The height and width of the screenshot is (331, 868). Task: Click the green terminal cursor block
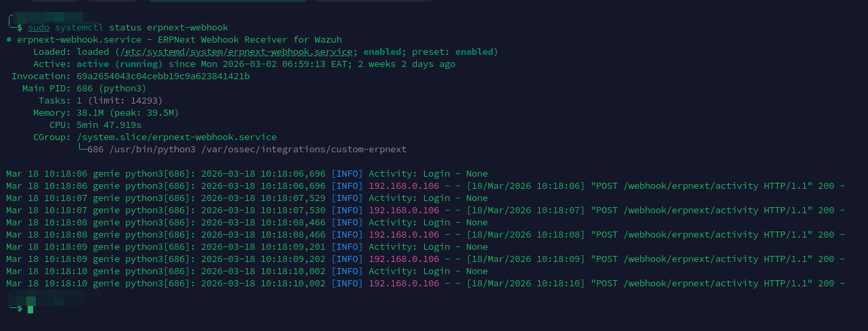tap(30, 309)
